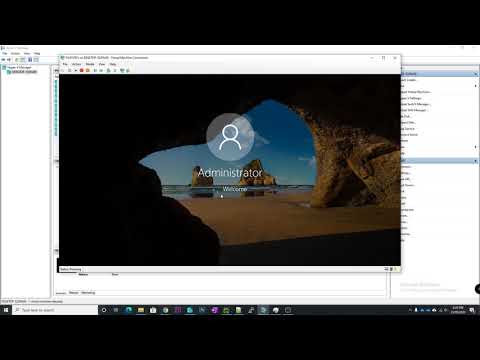Open Virtual Switch Manager from Actions pane
The width and height of the screenshot is (480, 360).
point(415,104)
